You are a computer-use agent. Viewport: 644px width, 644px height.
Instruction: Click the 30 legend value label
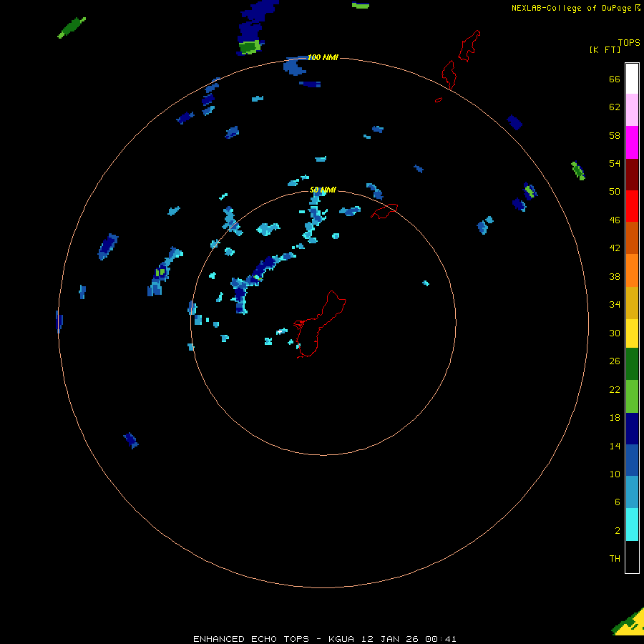pos(615,333)
